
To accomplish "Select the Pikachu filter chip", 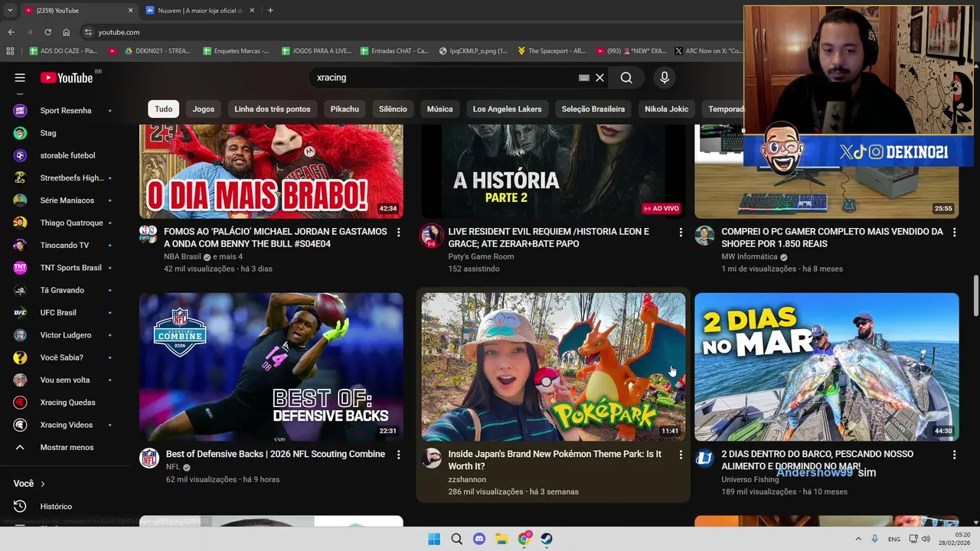I will (345, 109).
